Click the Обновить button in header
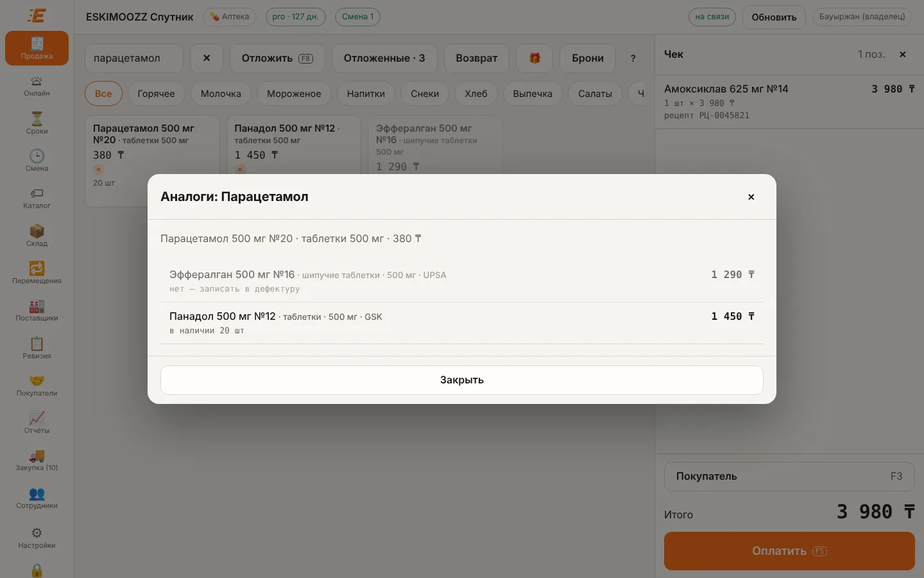Screen dimensions: 924x578 (x=774, y=17)
